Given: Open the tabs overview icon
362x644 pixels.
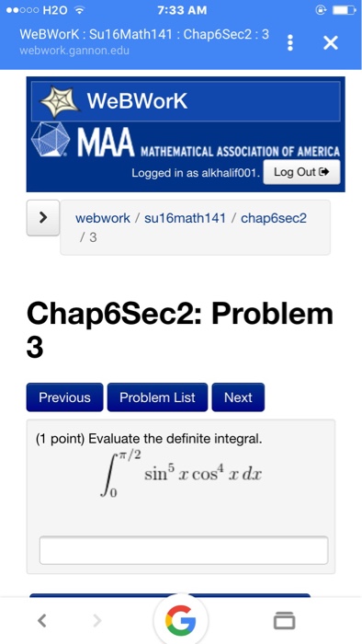Looking at the screenshot, I should (x=284, y=620).
